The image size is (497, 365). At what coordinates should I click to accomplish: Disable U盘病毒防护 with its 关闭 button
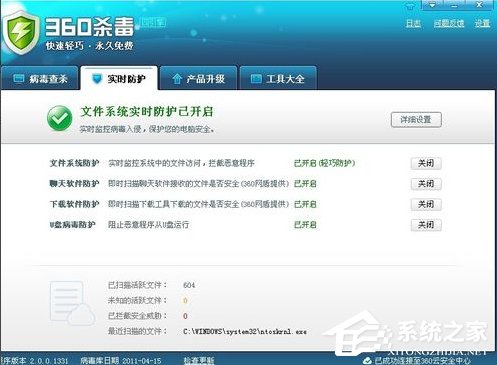pyautogui.click(x=426, y=225)
